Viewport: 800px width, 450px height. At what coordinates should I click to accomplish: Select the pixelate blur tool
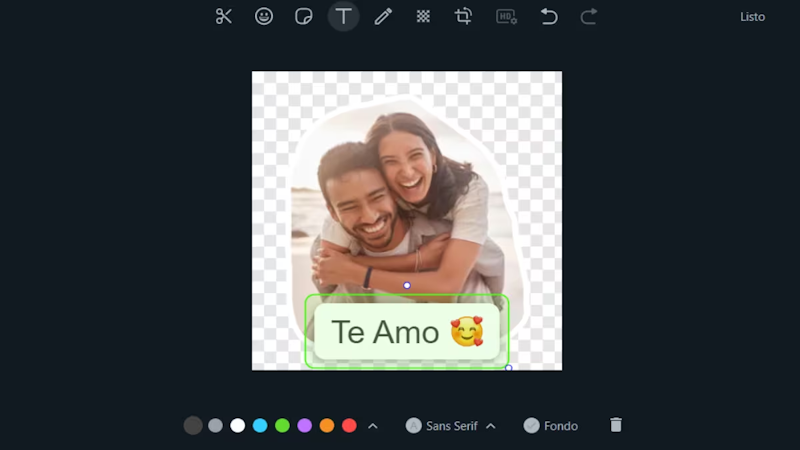[x=423, y=16]
